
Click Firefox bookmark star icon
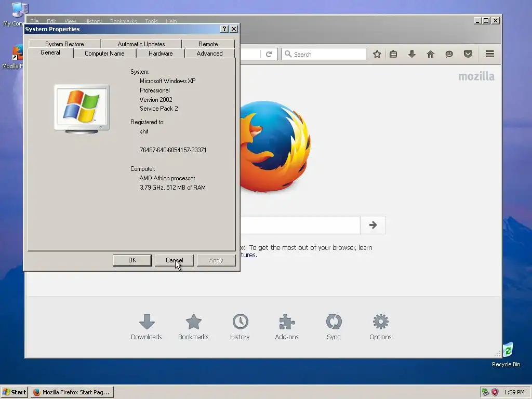[377, 54]
